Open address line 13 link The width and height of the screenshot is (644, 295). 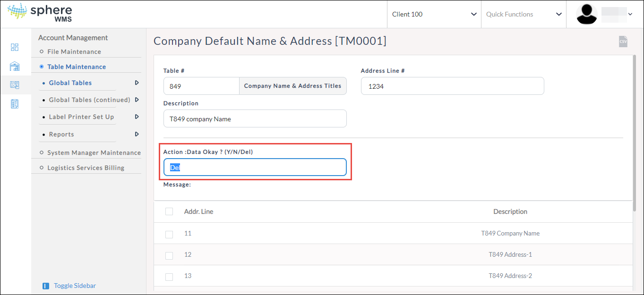click(188, 276)
